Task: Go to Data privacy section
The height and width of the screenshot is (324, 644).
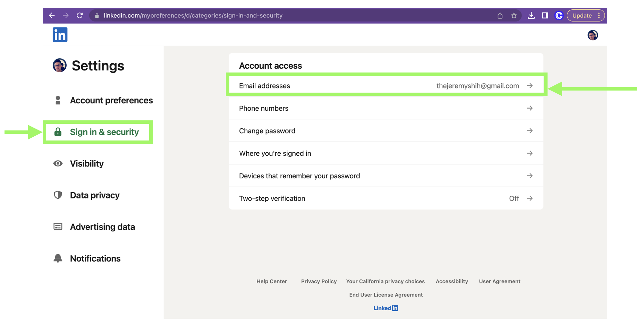Action: [94, 195]
